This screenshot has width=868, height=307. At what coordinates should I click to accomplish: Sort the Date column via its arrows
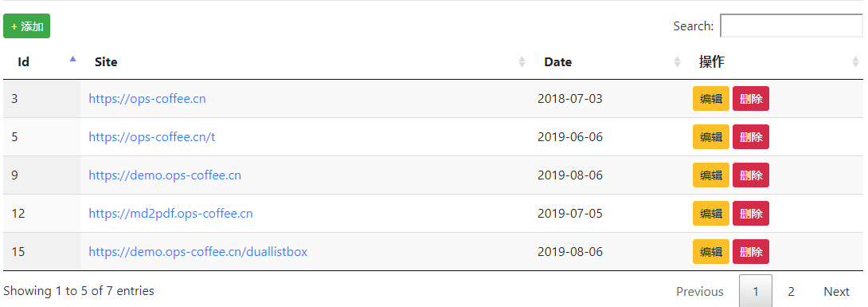pyautogui.click(x=677, y=62)
